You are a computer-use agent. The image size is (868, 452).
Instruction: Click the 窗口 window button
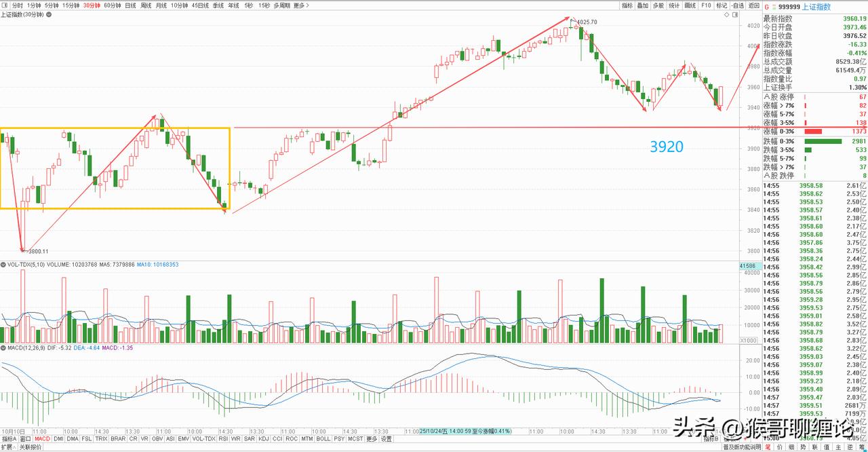[25, 439]
